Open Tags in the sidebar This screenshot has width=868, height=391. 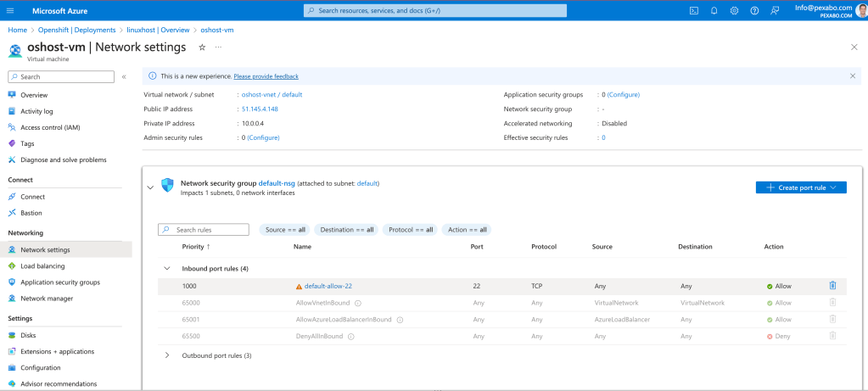[x=27, y=143]
